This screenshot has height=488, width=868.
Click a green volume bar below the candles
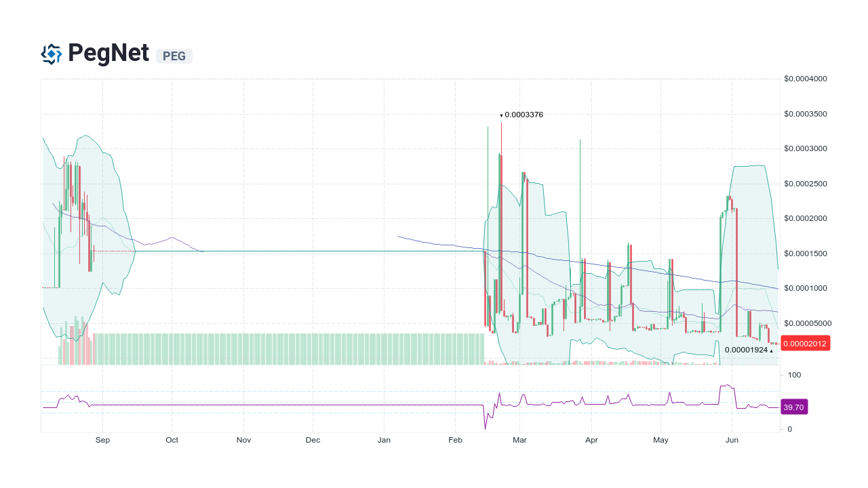click(x=271, y=349)
